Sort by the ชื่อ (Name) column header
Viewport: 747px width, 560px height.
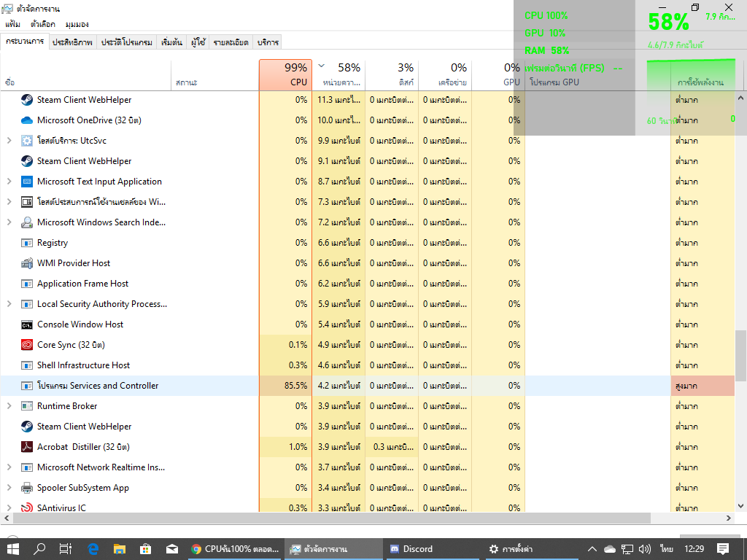click(x=86, y=75)
